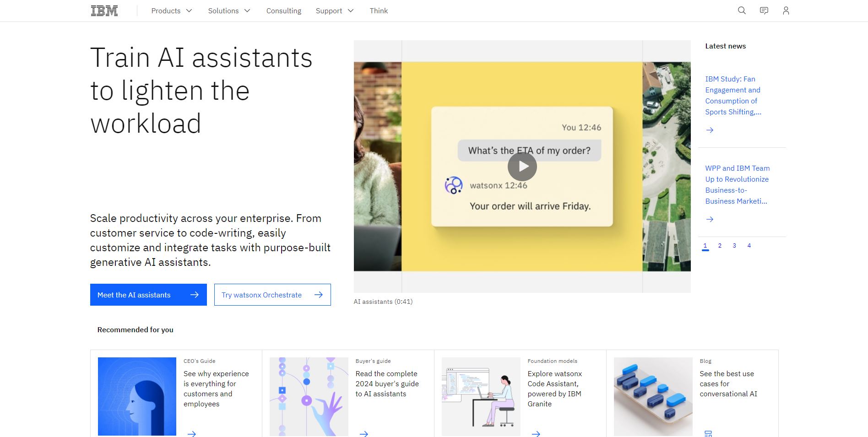Screen dimensions: 868x437
Task: Expand the Solutions dropdown menu
Action: 229,11
